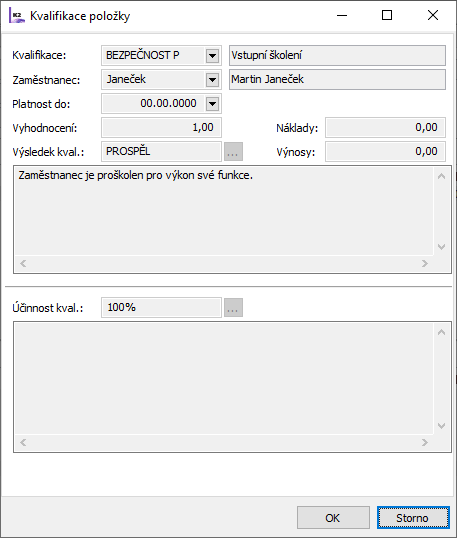Click upper text area's scroll down arrow
This screenshot has width=457, height=538.
click(442, 247)
